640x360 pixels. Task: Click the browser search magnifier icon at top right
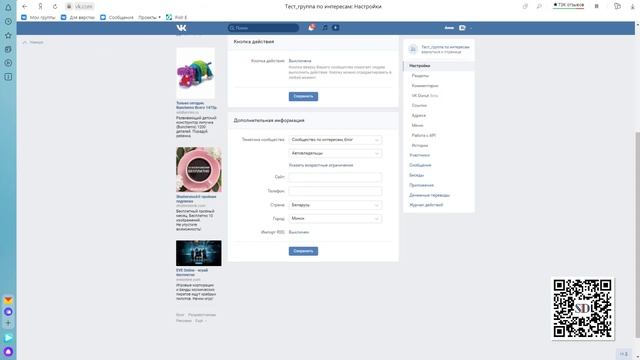pos(539,7)
